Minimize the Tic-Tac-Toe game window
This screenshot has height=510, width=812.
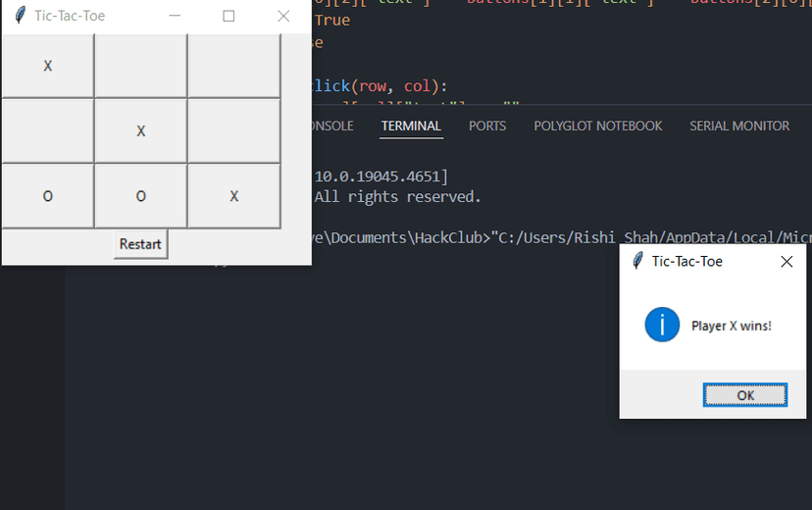[175, 16]
